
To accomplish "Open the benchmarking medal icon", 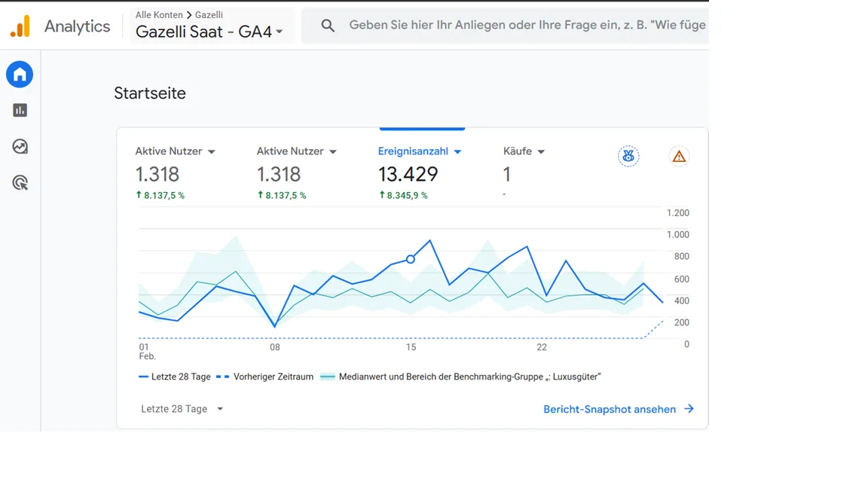I will tap(628, 156).
